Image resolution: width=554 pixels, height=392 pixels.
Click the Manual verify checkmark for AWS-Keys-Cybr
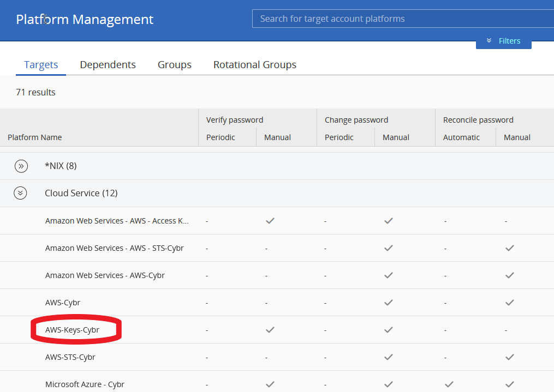(270, 329)
